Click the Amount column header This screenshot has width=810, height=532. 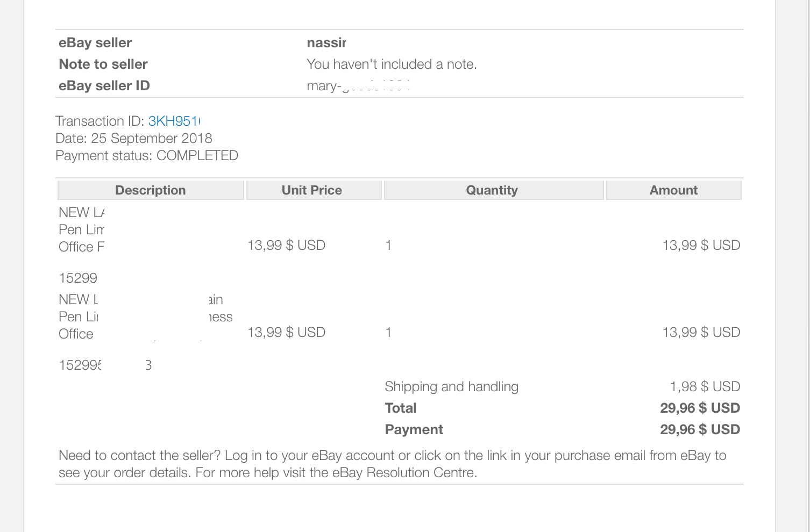tap(674, 190)
